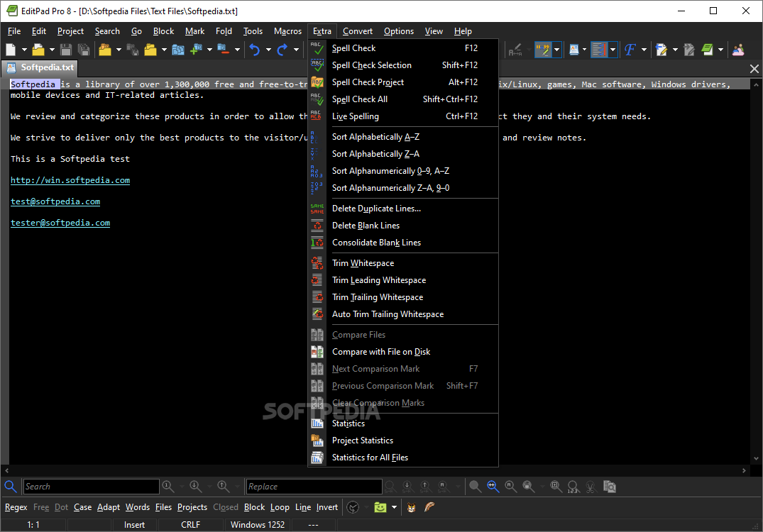
Task: Open the dropdown arrow beside Open Project
Action: (x=119, y=50)
